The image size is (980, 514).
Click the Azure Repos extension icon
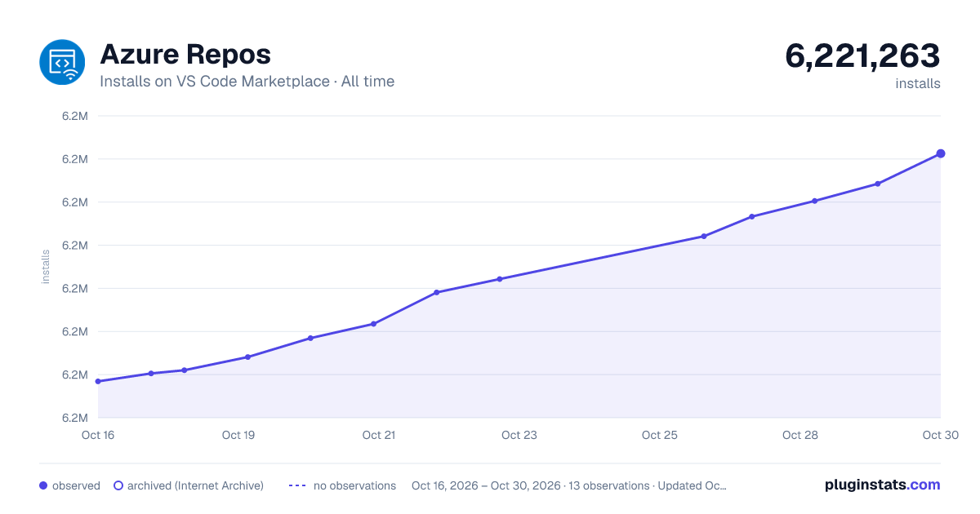click(x=63, y=62)
